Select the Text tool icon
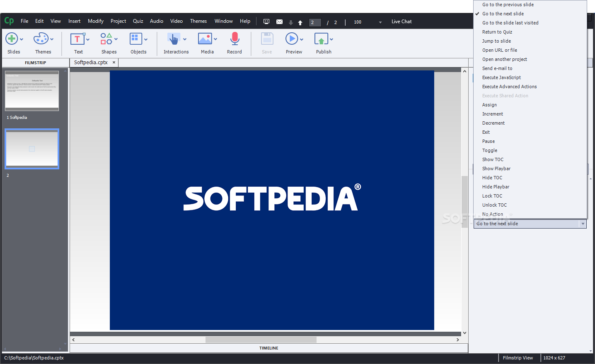The image size is (595, 364). [77, 39]
